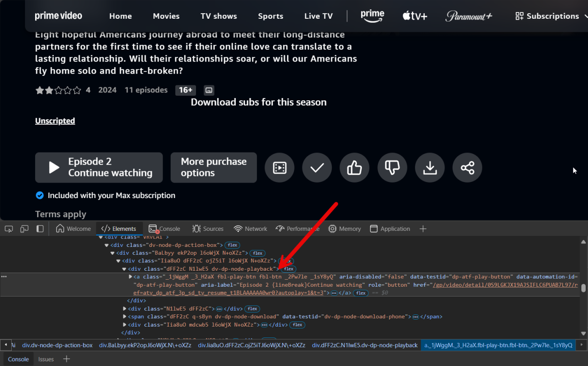The height and width of the screenshot is (366, 588).
Task: Open the Subscriptions dropdown menu
Action: 547,16
